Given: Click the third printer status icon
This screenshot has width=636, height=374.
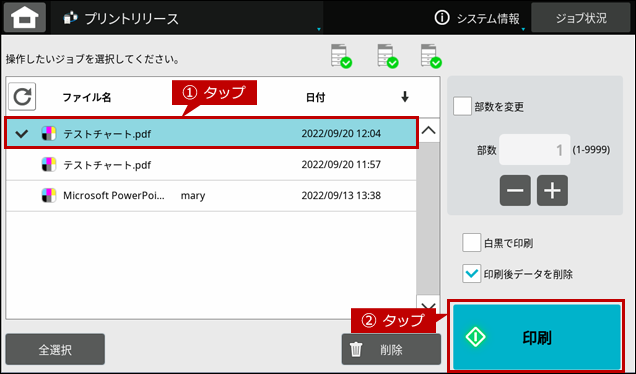Looking at the screenshot, I should [431, 56].
